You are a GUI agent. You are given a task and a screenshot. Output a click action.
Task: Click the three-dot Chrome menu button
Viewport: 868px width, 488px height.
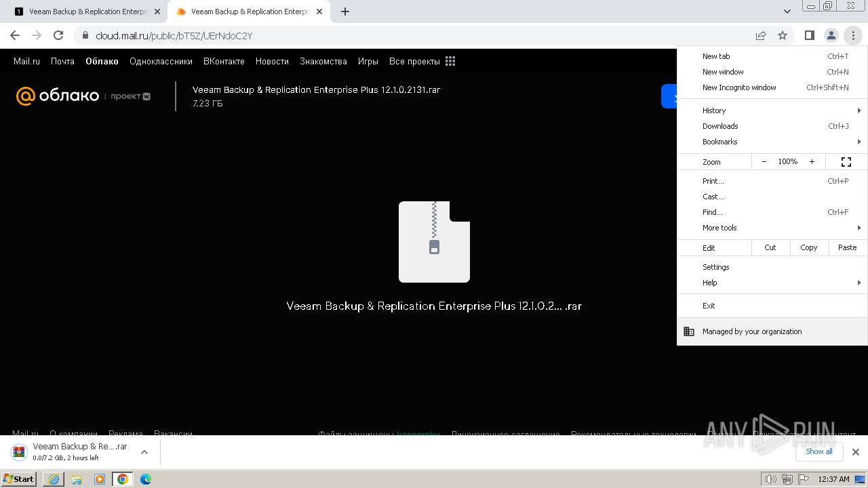[853, 35]
